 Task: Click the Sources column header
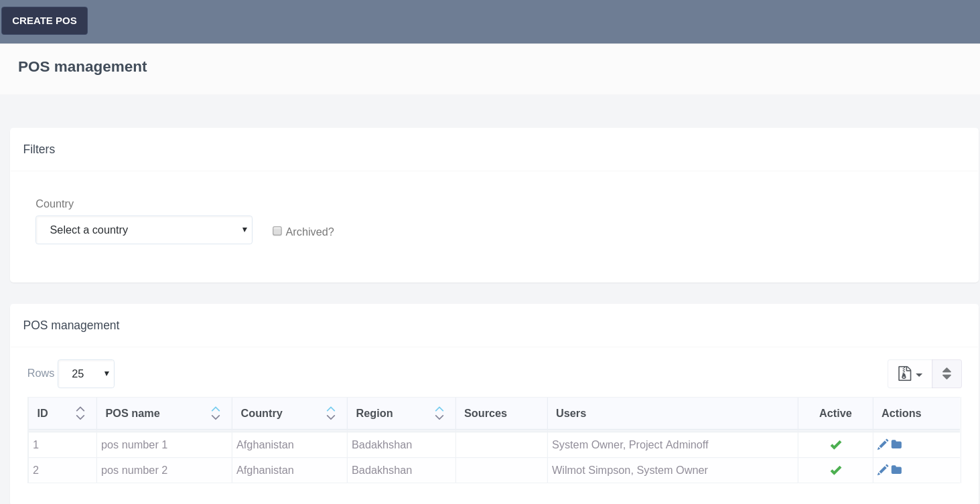(x=485, y=413)
